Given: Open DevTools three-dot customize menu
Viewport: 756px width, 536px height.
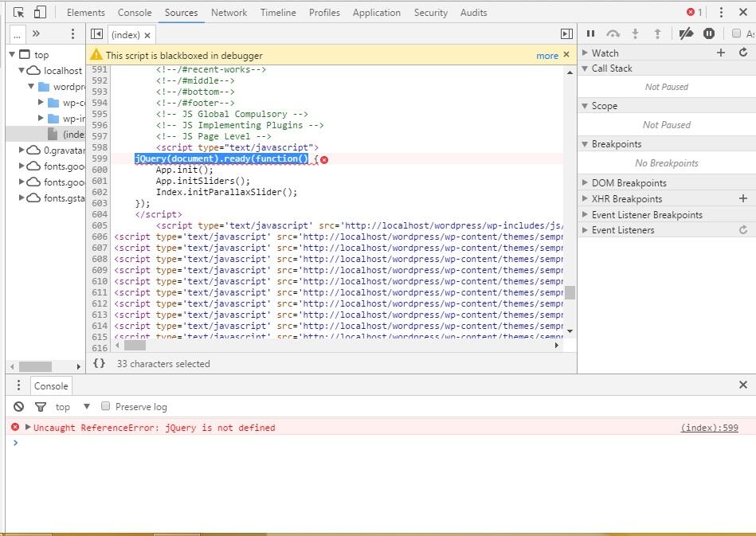Looking at the screenshot, I should pos(721,12).
